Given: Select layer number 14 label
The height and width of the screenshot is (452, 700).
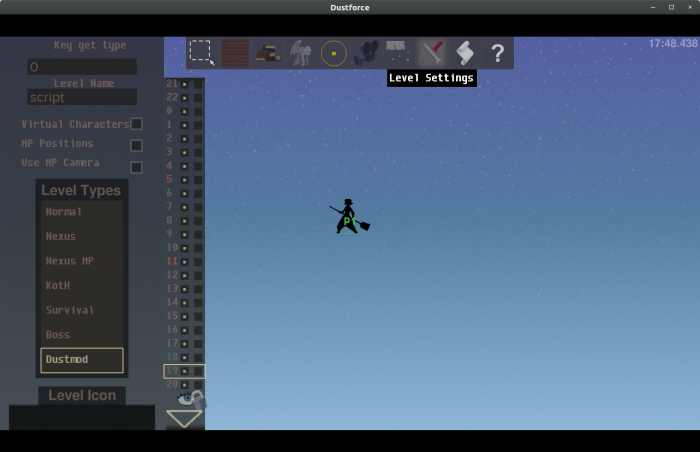Looking at the screenshot, I should pyautogui.click(x=172, y=302).
